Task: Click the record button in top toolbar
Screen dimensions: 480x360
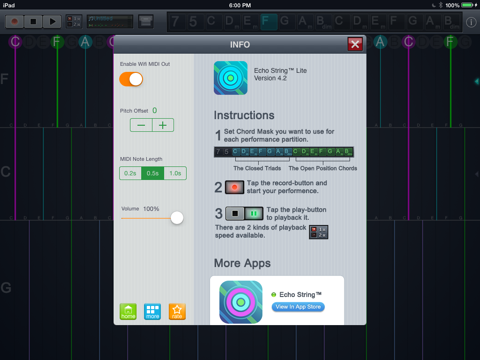Action: tap(14, 22)
